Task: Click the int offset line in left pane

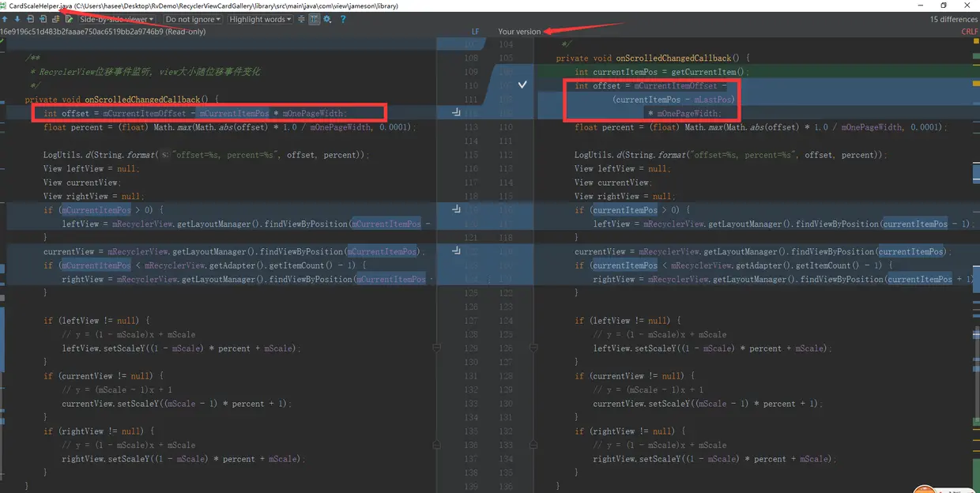Action: [194, 113]
